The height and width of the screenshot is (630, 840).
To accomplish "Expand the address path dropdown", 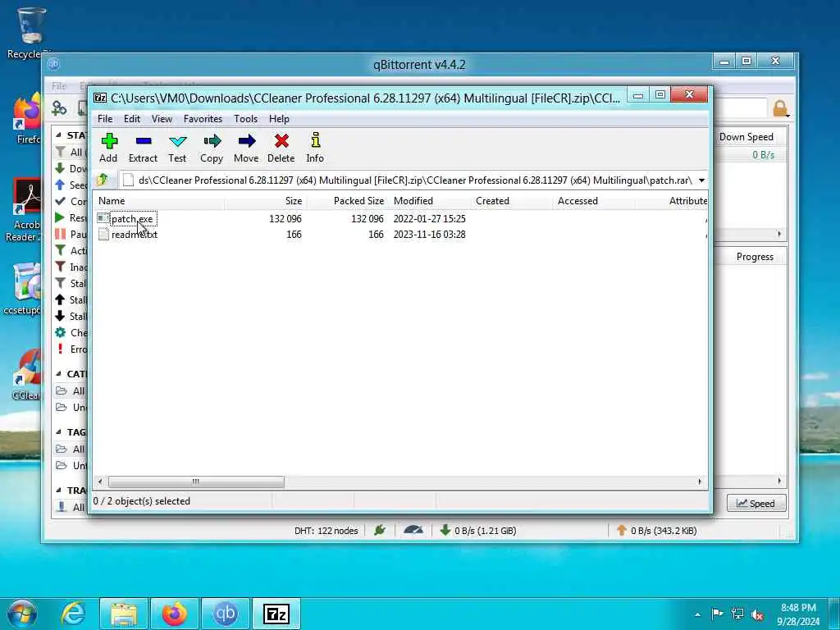I will 701,180.
